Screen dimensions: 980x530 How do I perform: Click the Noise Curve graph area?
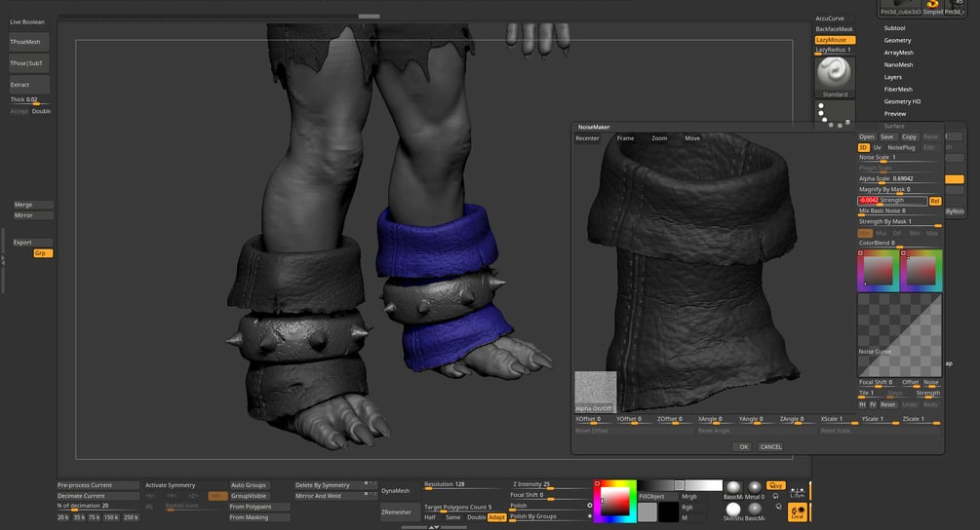click(899, 334)
